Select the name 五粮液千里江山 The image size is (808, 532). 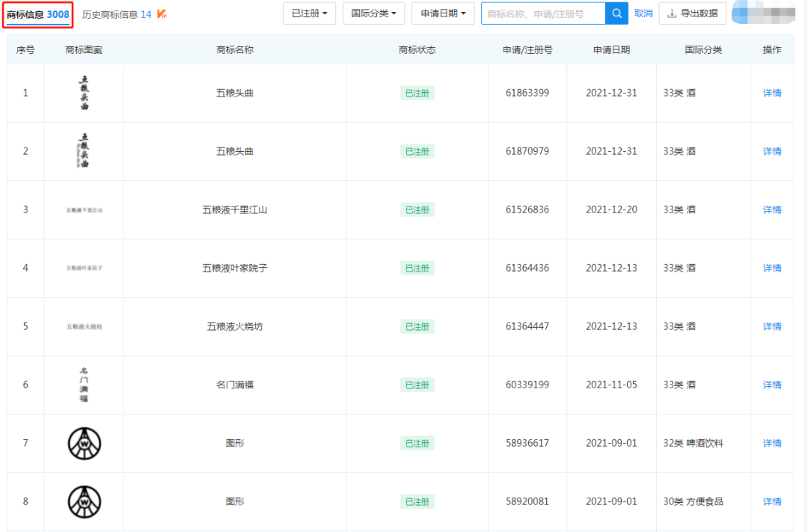click(234, 210)
